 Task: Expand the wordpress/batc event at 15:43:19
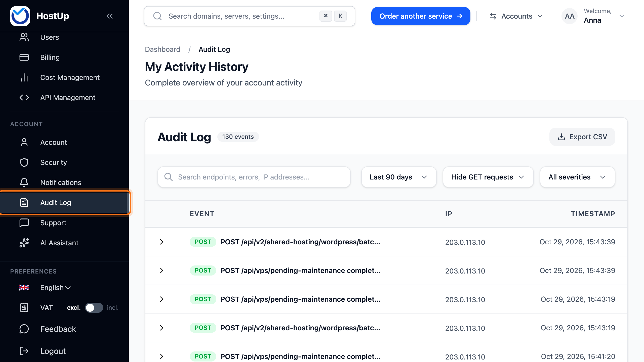coord(162,328)
